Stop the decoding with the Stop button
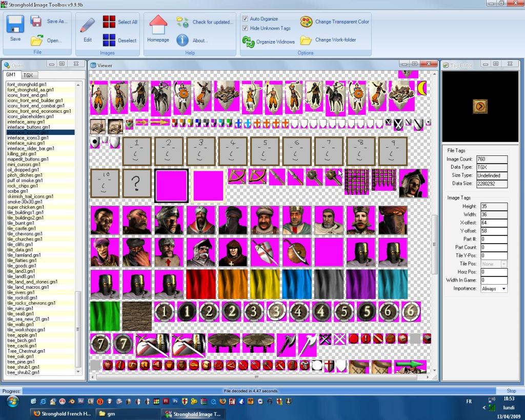525x420 pixels. click(511, 391)
